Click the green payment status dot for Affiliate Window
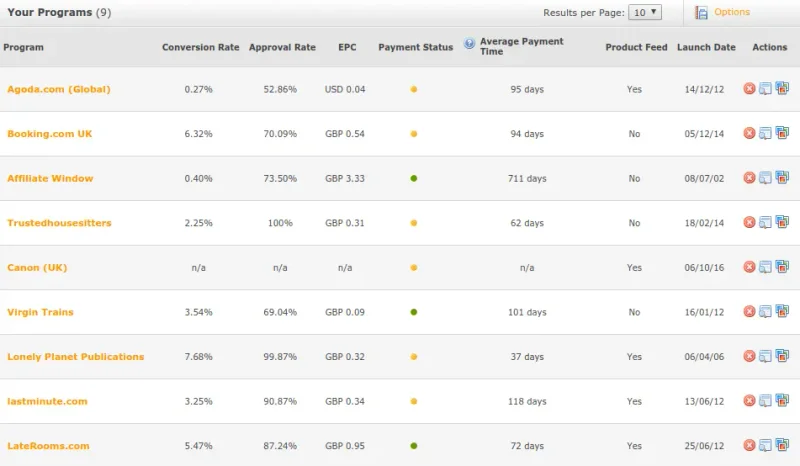Viewport: 800px width, 466px height. (414, 178)
